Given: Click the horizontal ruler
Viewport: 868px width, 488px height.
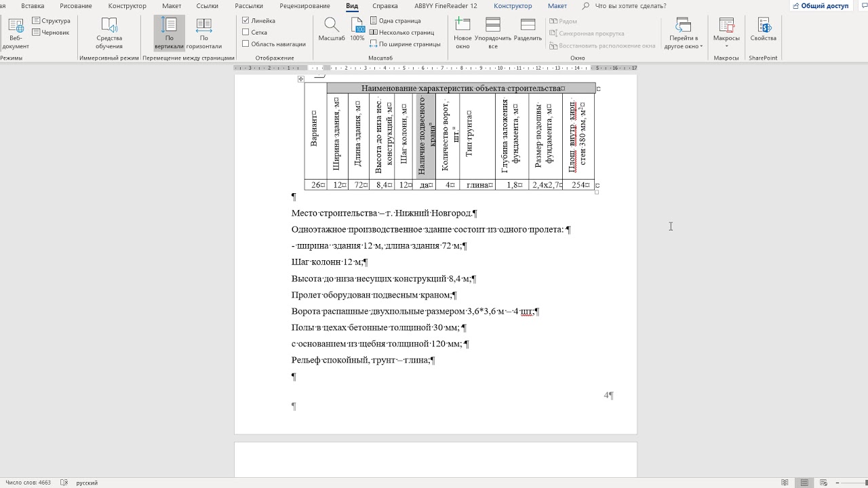Looking at the screenshot, I should [x=435, y=68].
